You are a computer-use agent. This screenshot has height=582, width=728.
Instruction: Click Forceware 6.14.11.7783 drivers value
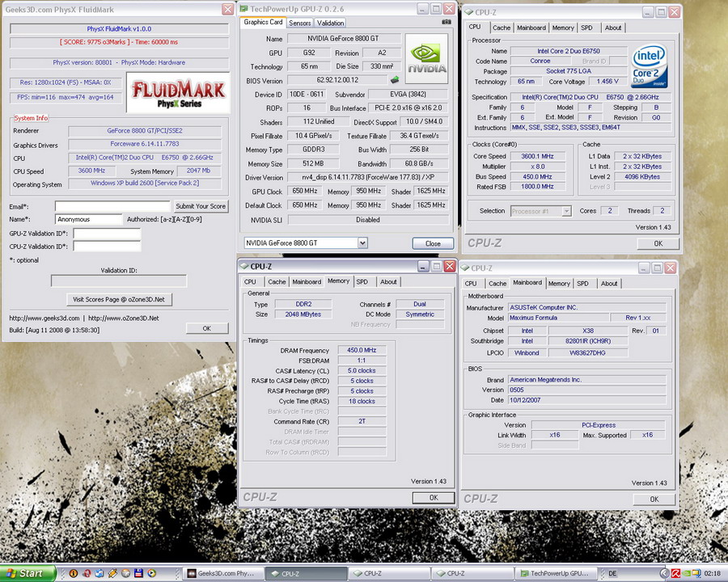coord(145,144)
